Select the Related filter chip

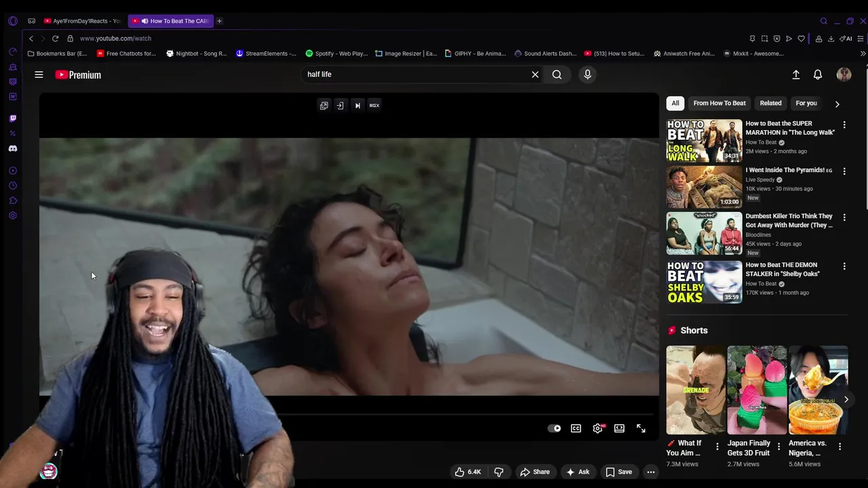pos(770,103)
